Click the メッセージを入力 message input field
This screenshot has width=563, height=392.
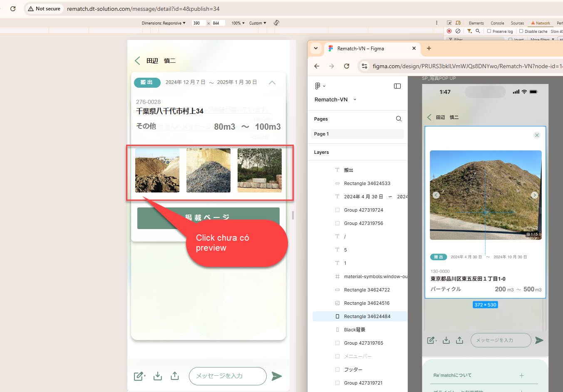[227, 376]
